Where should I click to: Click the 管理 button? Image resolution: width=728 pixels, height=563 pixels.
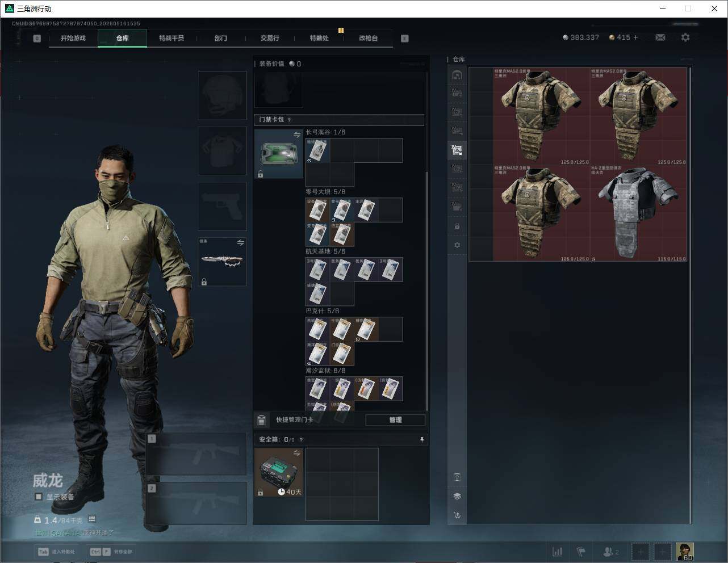coord(395,420)
